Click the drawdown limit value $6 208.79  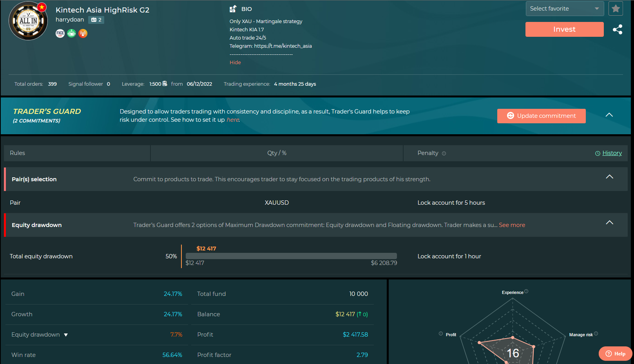[x=384, y=263]
